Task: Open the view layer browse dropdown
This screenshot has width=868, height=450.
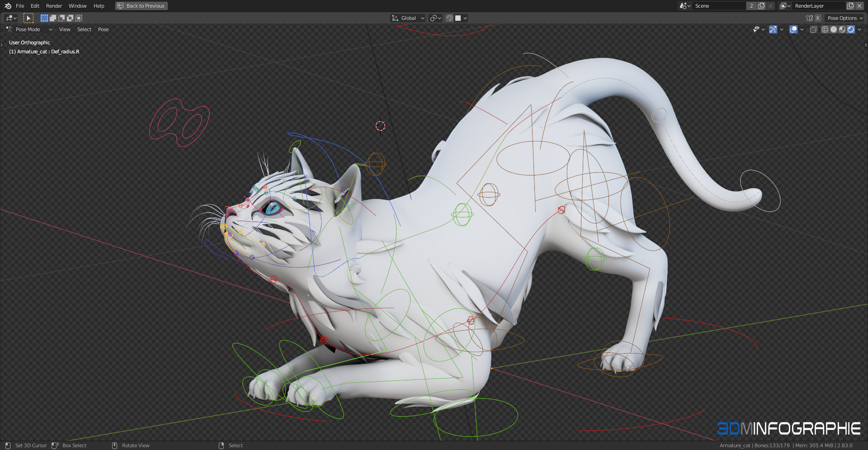Action: 785,6
